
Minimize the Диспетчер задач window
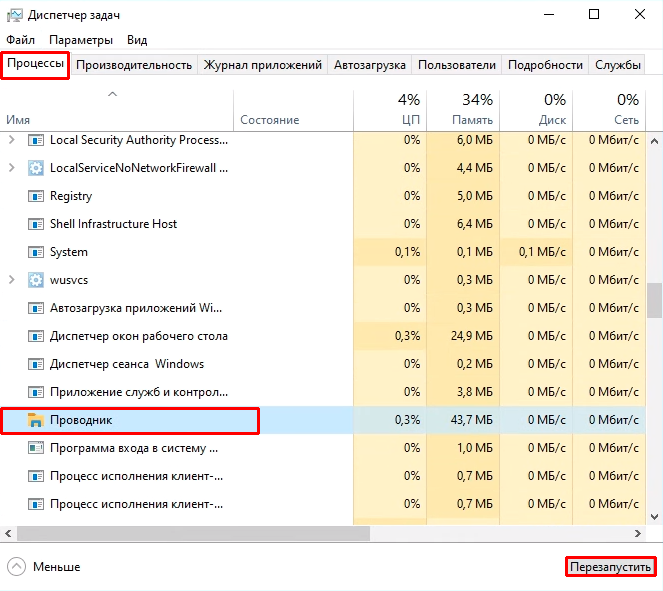point(549,15)
